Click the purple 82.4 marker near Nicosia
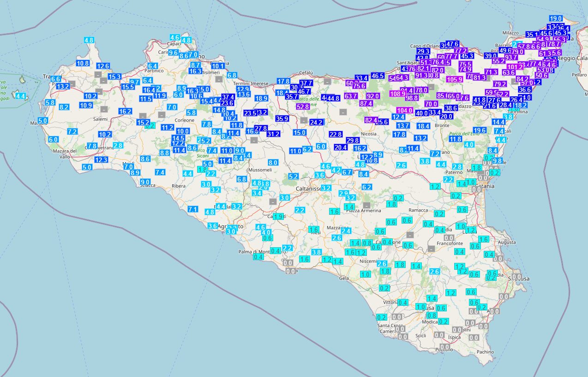588x377 pixels. coord(371,120)
